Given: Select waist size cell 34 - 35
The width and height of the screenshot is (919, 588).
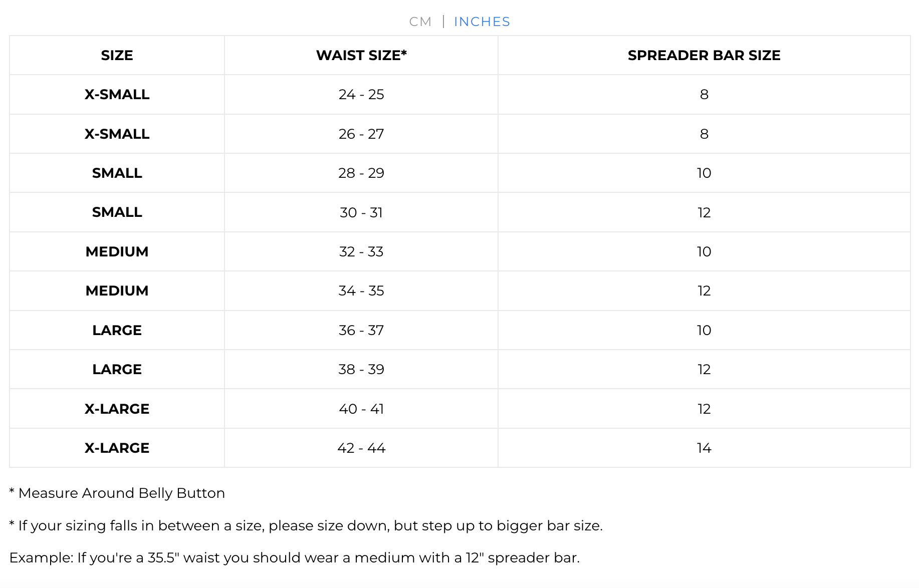Looking at the screenshot, I should pos(361,290).
